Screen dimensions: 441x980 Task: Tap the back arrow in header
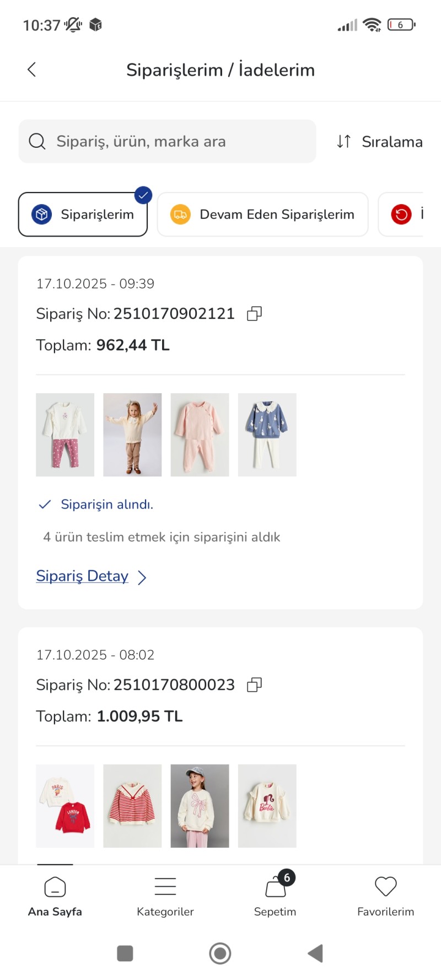tap(32, 69)
